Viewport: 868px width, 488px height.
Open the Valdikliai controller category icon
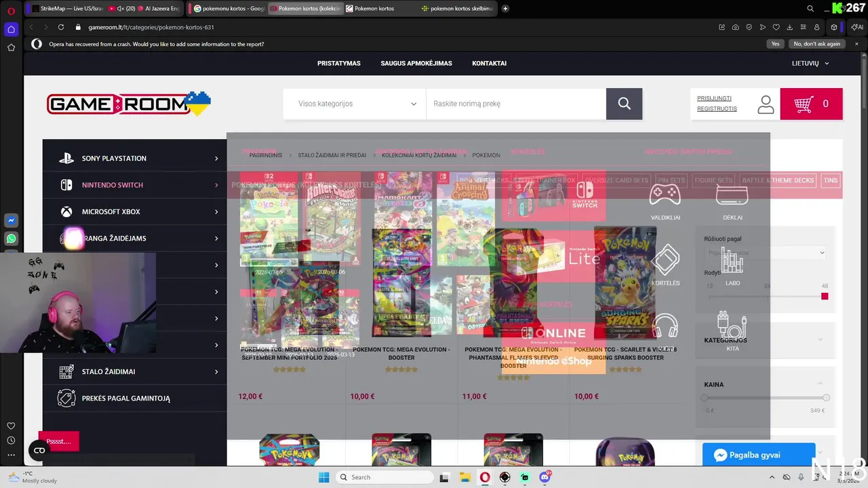coord(665,201)
